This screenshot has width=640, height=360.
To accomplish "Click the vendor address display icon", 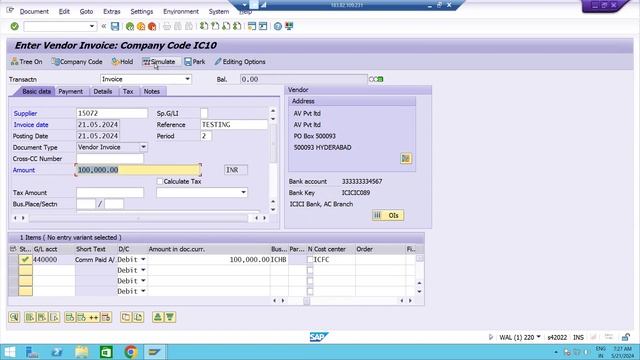I will (x=406, y=158).
